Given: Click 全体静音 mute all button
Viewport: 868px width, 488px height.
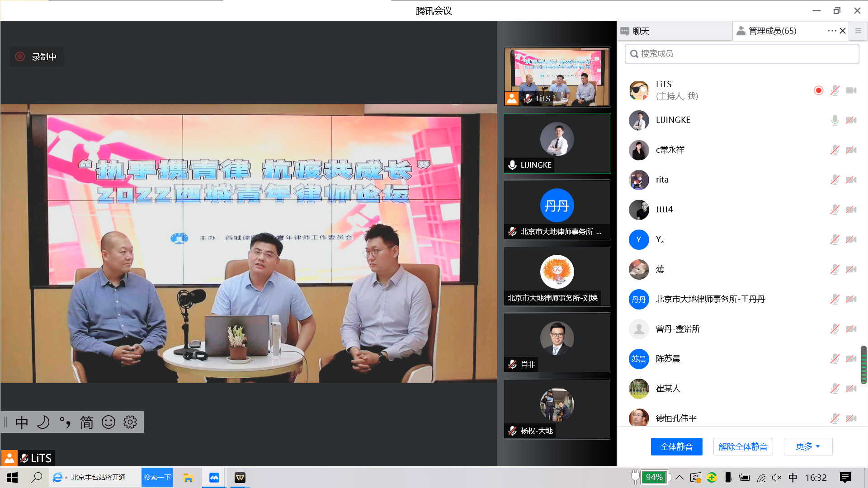Looking at the screenshot, I should pyautogui.click(x=676, y=446).
